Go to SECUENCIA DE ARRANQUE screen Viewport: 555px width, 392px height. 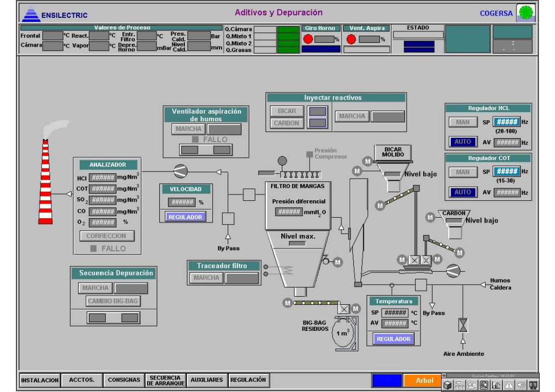165,380
